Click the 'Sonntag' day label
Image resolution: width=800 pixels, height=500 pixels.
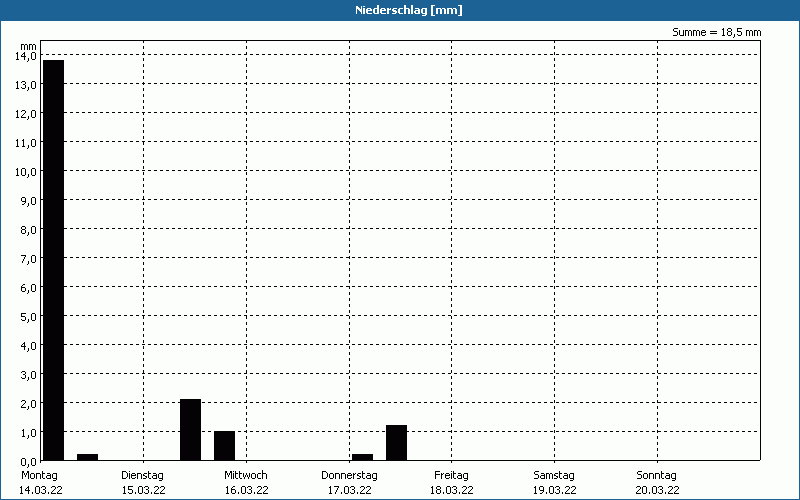tap(657, 476)
